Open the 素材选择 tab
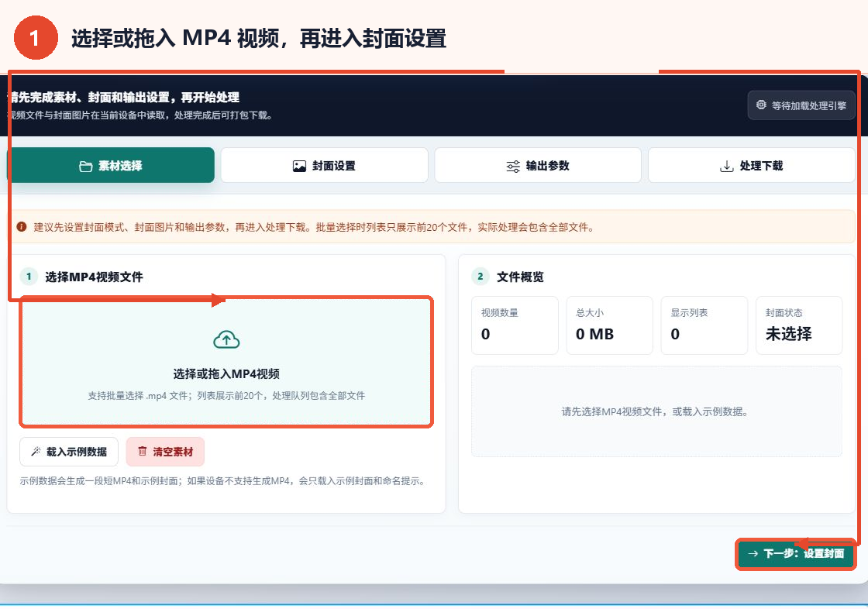This screenshot has height=609, width=868. click(x=111, y=165)
